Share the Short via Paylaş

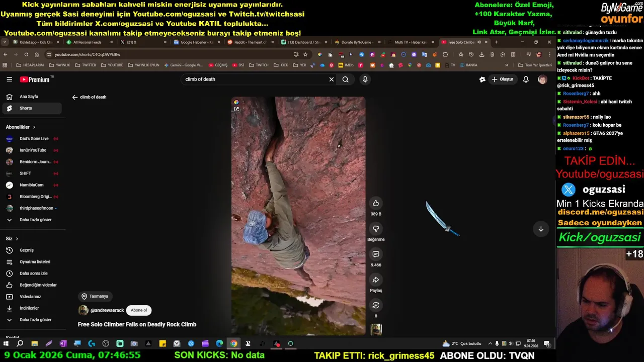coord(376,280)
